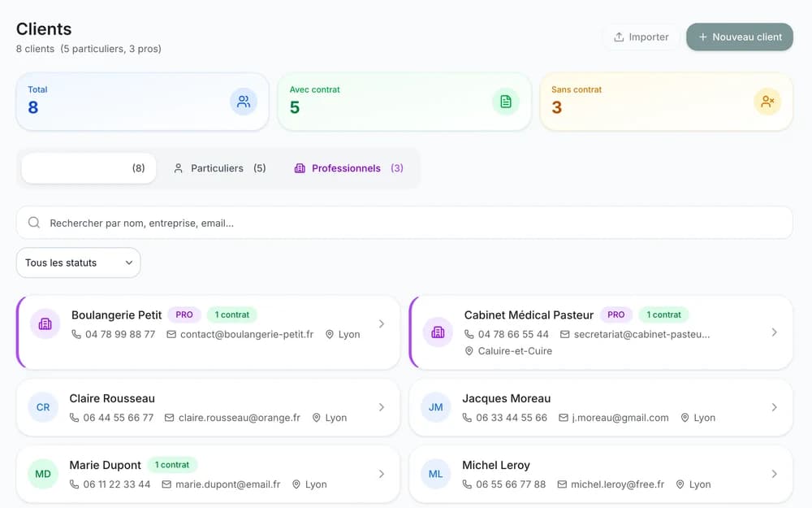812x508 pixels.
Task: Click the phone icon for Boulangerie Petit
Action: (x=76, y=334)
